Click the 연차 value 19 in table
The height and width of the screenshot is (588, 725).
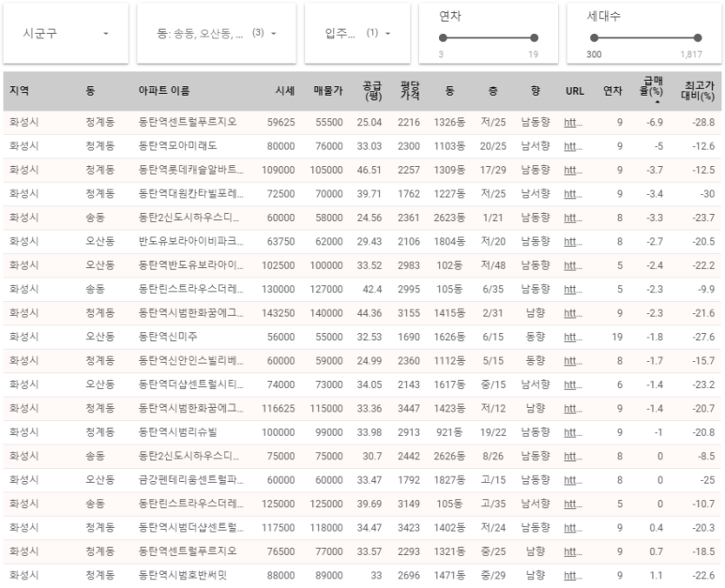pyautogui.click(x=617, y=337)
